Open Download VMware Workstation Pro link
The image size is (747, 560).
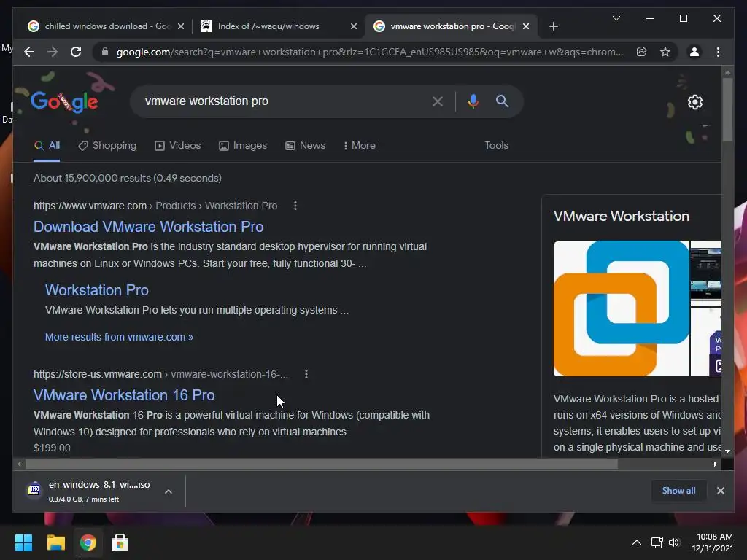148,227
